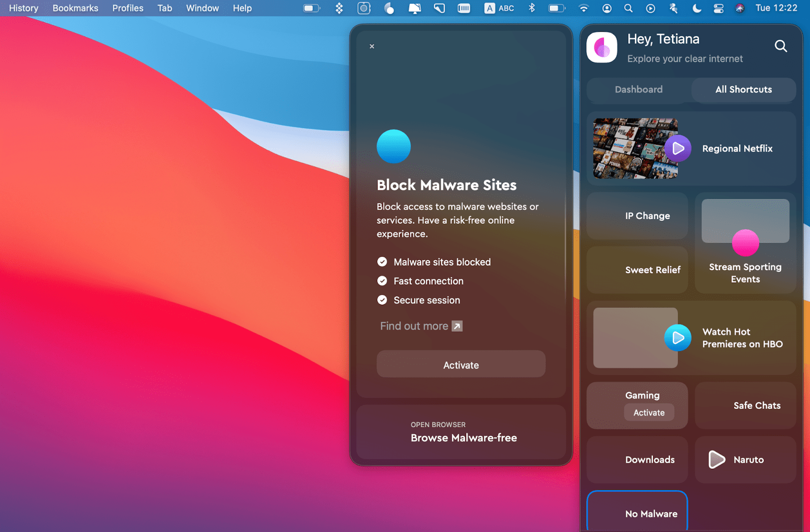Activate the Block Malware Sites shortcut
Image resolution: width=810 pixels, height=532 pixels.
(461, 364)
